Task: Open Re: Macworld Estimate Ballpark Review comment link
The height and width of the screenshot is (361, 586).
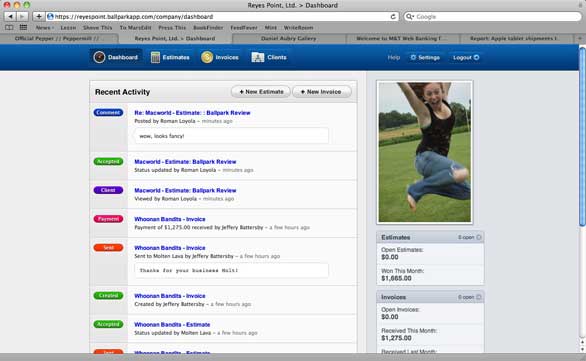Action: (x=192, y=113)
